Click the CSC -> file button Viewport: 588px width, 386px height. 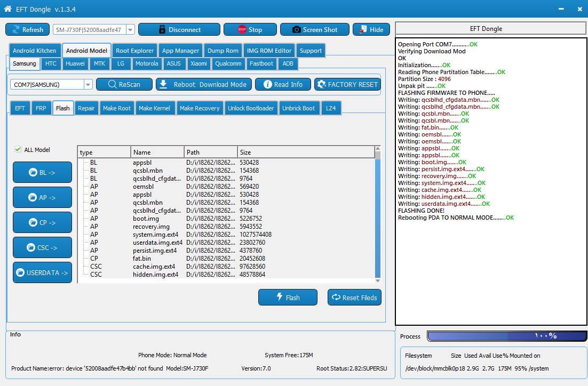pyautogui.click(x=42, y=248)
